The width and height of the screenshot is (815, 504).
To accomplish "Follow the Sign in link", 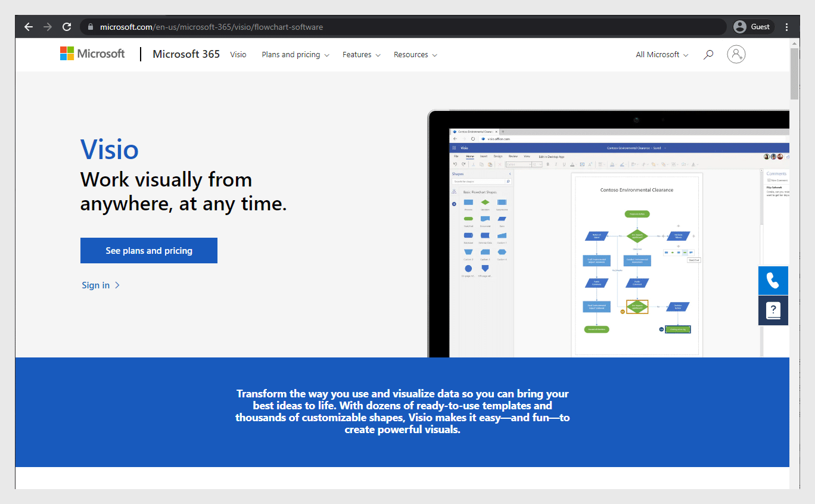I will pyautogui.click(x=101, y=285).
